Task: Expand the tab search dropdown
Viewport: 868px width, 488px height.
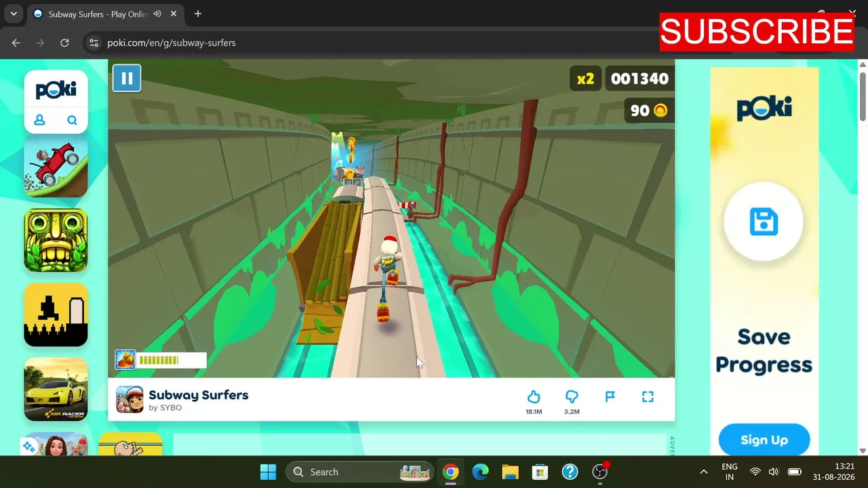Action: point(14,14)
